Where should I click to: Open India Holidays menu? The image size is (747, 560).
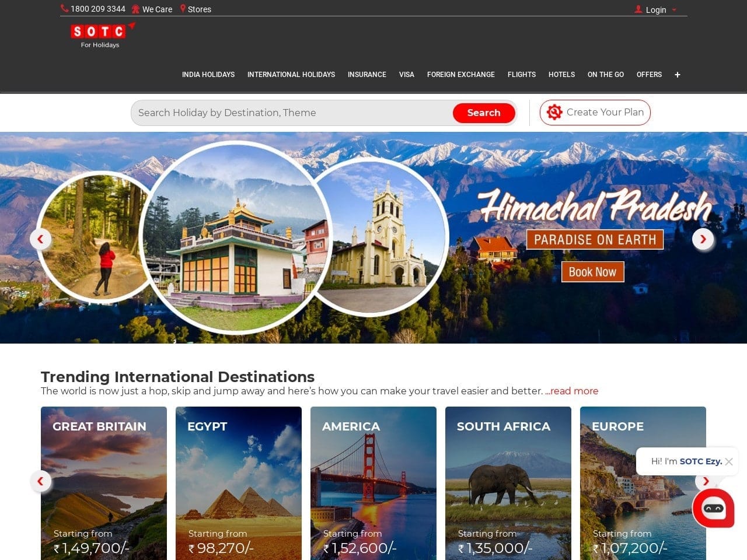[208, 75]
